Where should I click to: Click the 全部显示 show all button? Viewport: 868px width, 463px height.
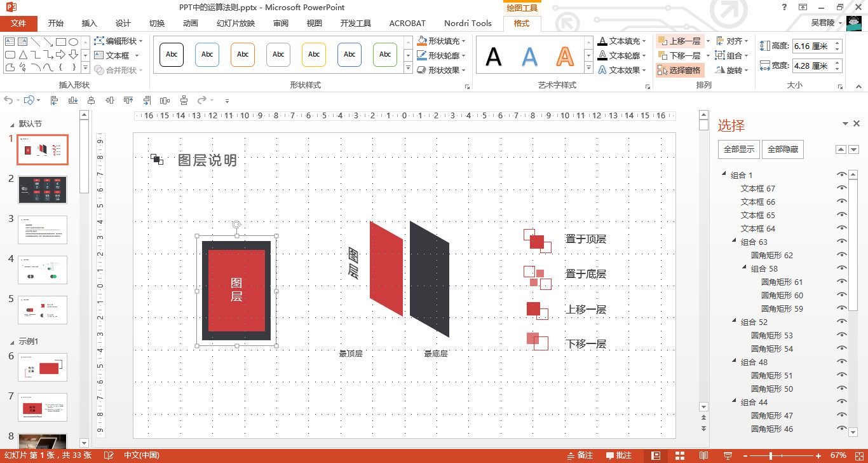pyautogui.click(x=738, y=149)
